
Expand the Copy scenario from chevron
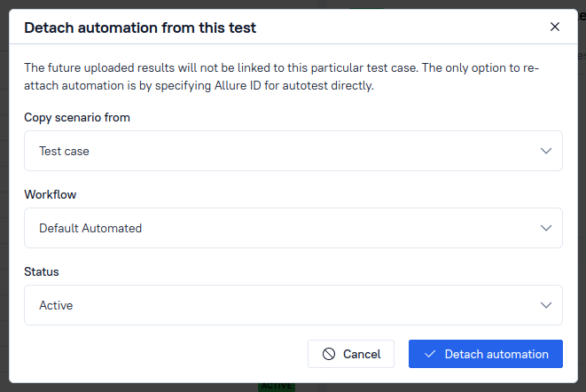point(546,151)
